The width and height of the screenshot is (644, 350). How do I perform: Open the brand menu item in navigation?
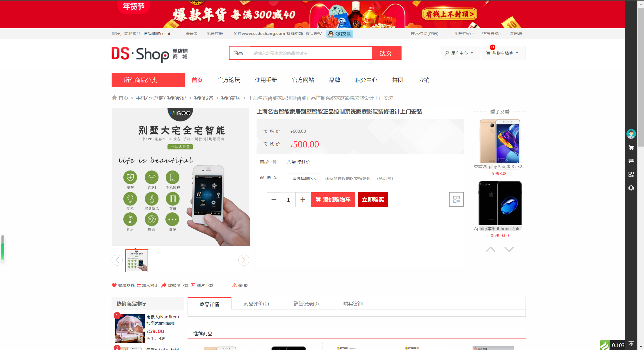click(x=335, y=80)
